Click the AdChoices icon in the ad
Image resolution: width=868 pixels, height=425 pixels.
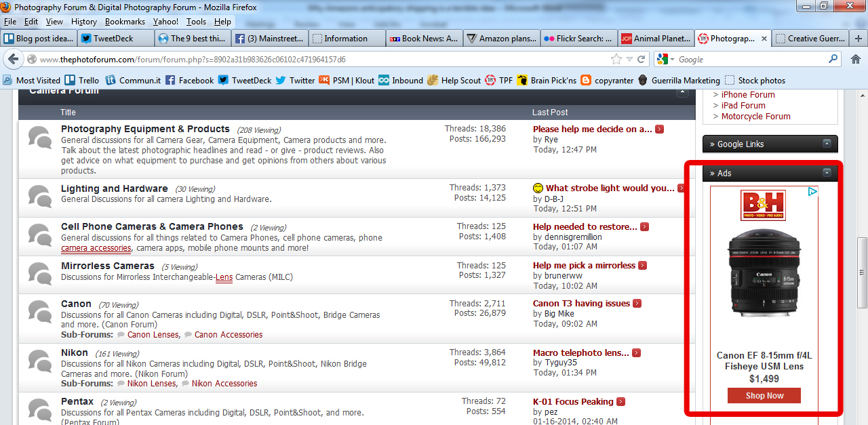[x=812, y=192]
